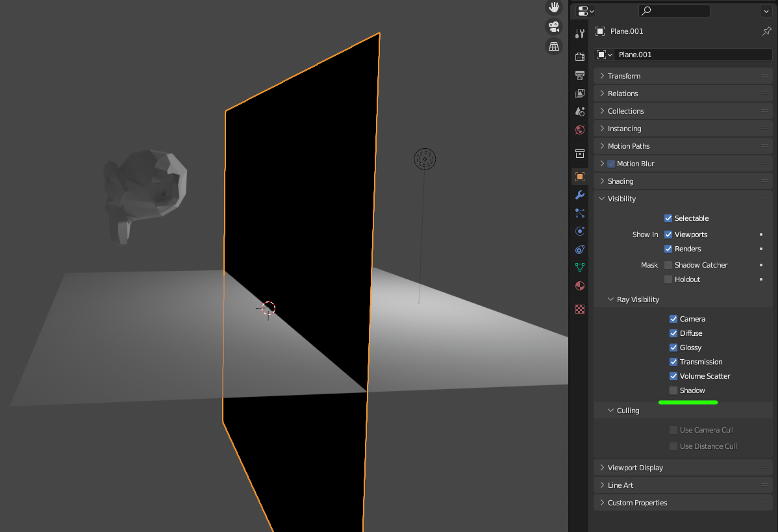Image resolution: width=778 pixels, height=532 pixels.
Task: Click the hand icon to move the view
Action: click(553, 7)
